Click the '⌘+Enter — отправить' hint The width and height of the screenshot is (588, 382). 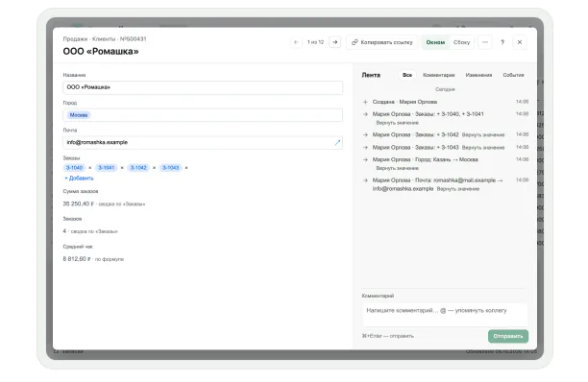point(388,336)
